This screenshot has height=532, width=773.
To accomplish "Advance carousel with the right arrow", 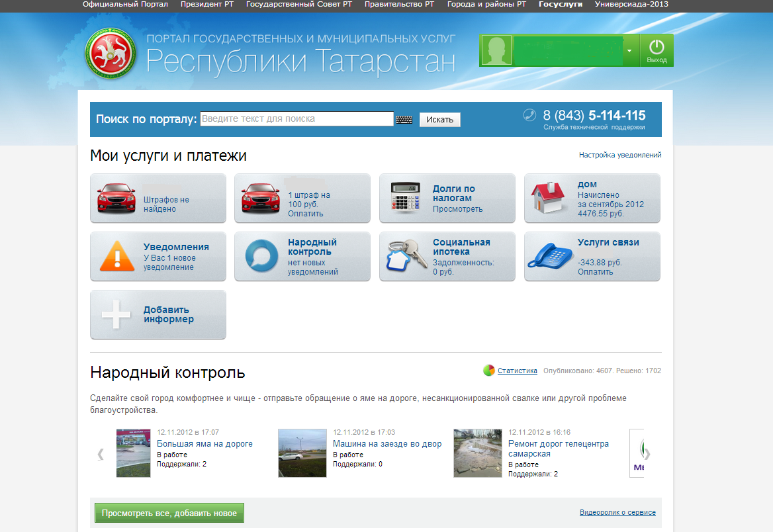I will click(647, 454).
